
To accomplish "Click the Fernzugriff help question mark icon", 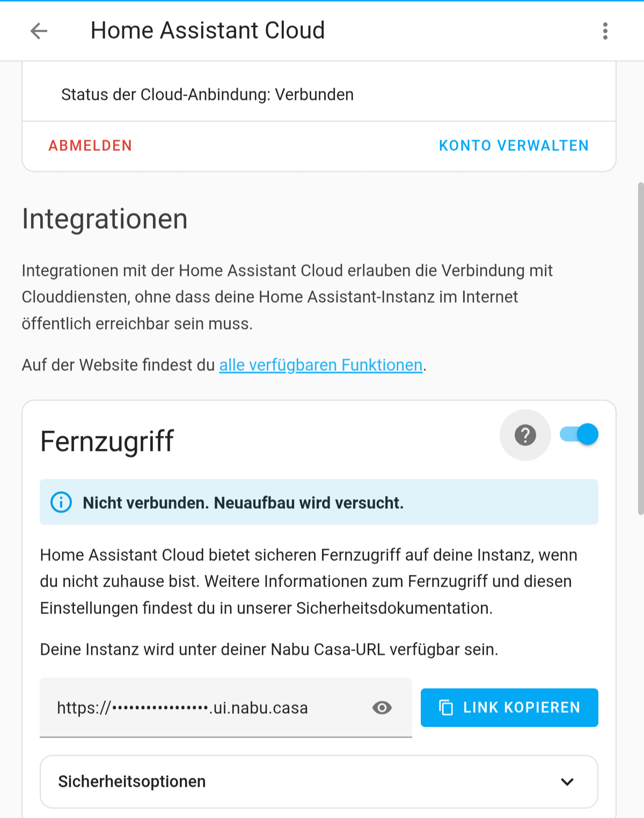I will [525, 435].
